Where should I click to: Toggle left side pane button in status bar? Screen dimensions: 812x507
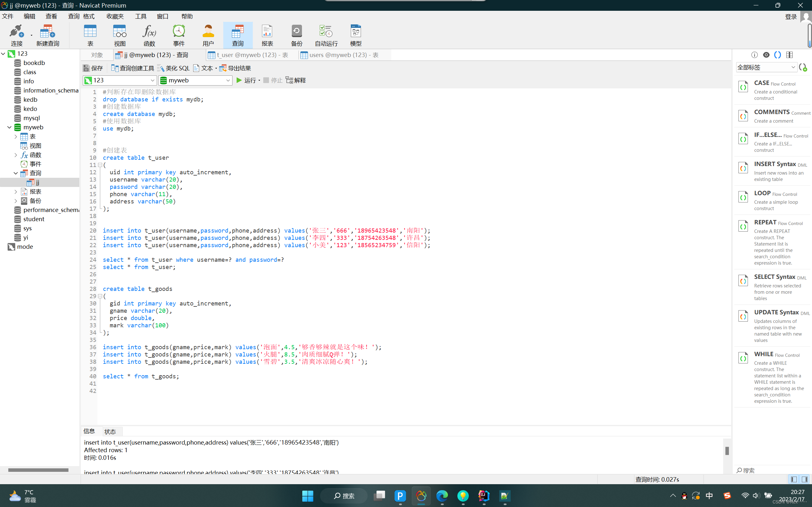794,479
